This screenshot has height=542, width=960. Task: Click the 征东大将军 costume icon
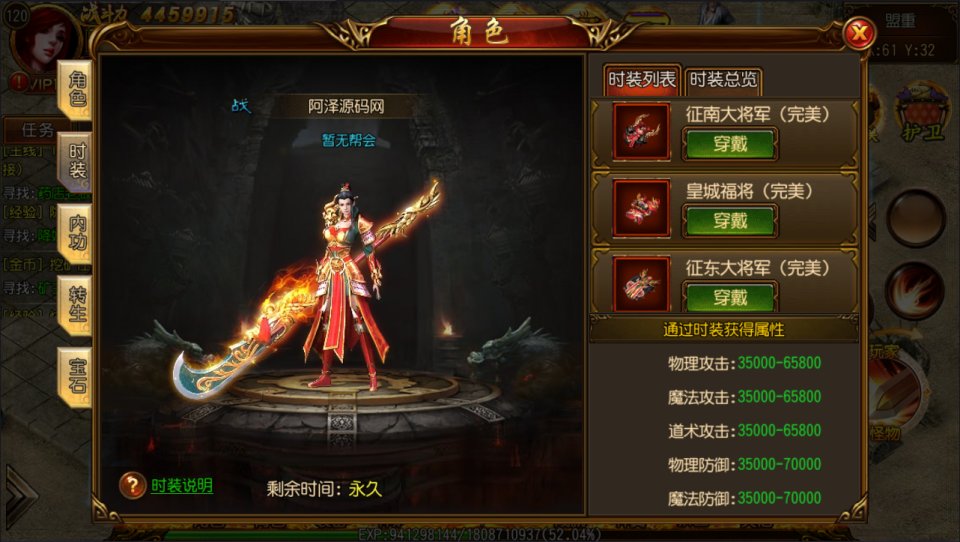click(642, 285)
